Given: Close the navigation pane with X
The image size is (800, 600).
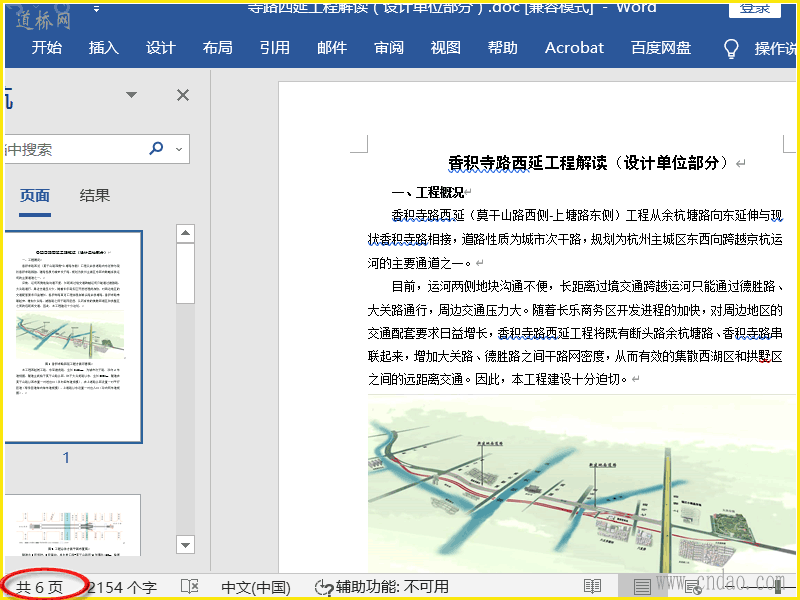Looking at the screenshot, I should [182, 95].
